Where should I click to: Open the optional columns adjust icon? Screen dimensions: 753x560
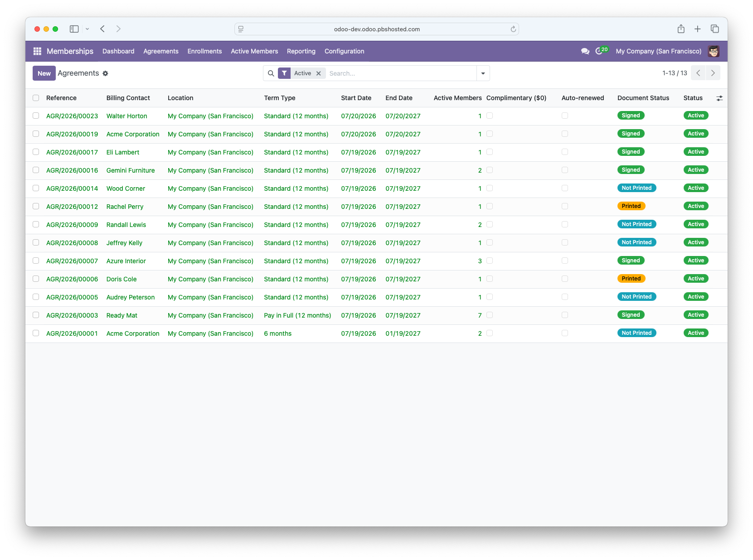(719, 98)
